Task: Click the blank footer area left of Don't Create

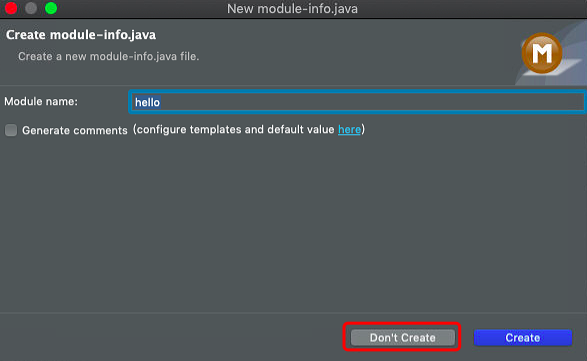Action: (168, 337)
